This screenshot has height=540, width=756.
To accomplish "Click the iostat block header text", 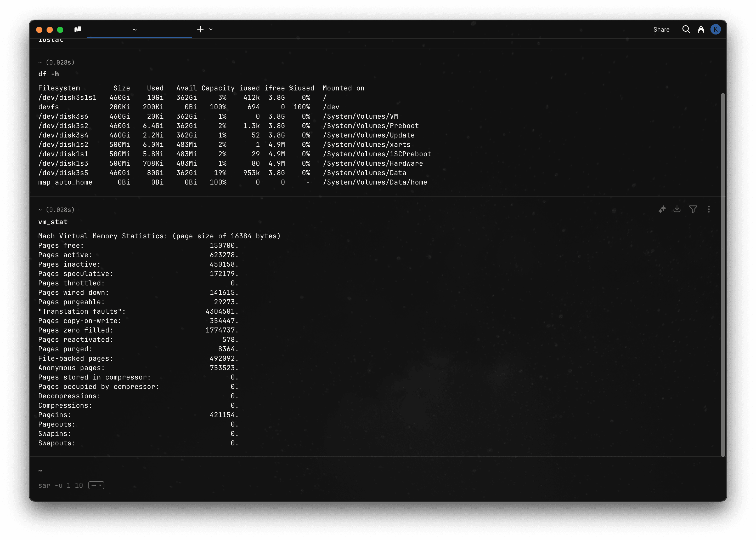I will (x=50, y=41).
